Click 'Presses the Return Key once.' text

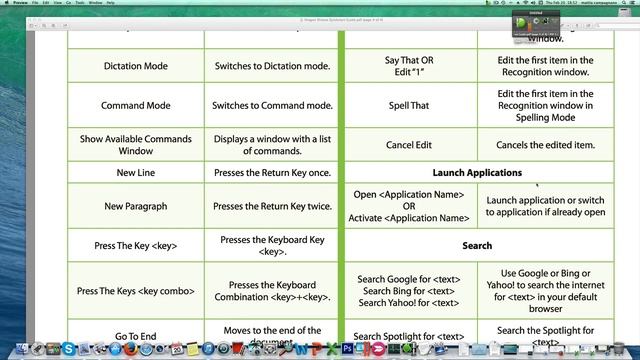(272, 173)
